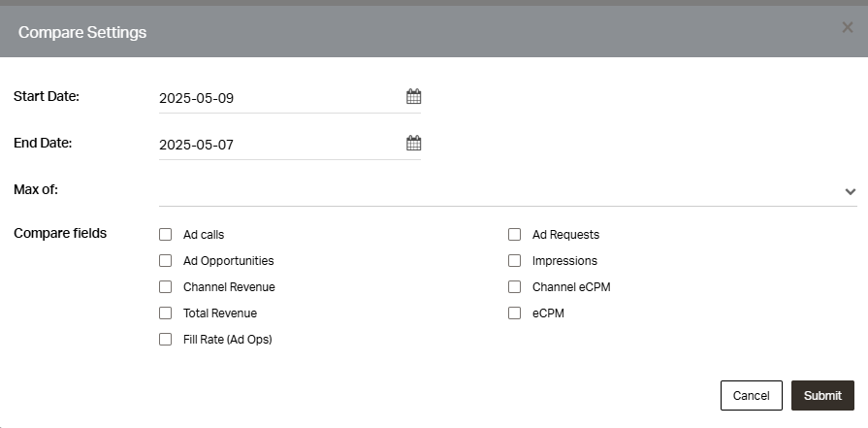Enable the Ad Requests checkbox
868x428 pixels.
tap(514, 234)
